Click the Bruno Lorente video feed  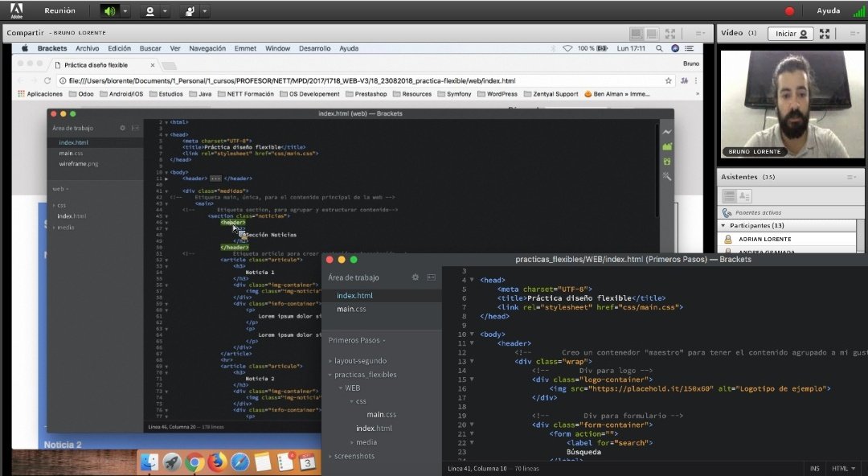coord(791,104)
